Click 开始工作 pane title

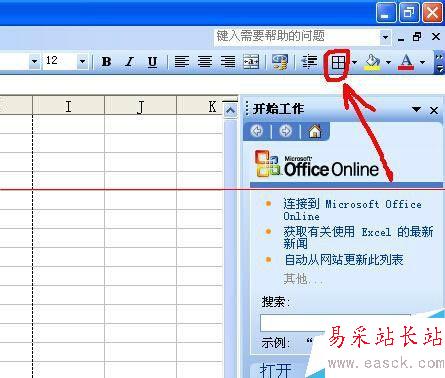[x=278, y=109]
